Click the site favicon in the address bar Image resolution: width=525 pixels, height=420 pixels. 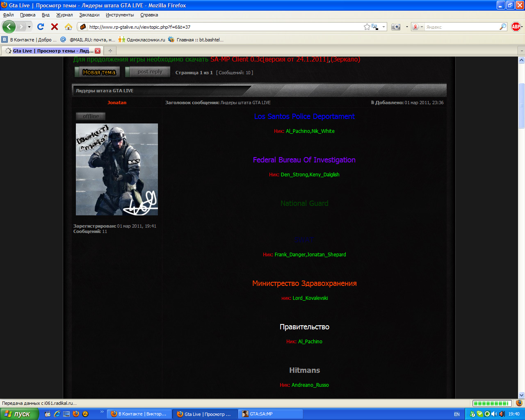[x=83, y=27]
